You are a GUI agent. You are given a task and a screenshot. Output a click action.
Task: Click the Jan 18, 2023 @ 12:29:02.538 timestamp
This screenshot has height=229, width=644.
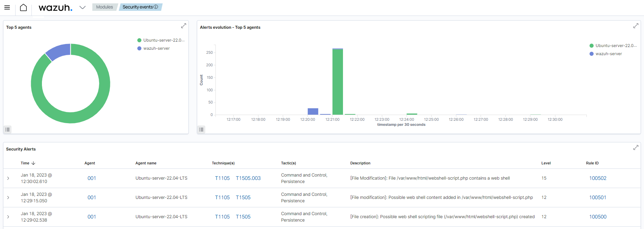[x=36, y=217]
